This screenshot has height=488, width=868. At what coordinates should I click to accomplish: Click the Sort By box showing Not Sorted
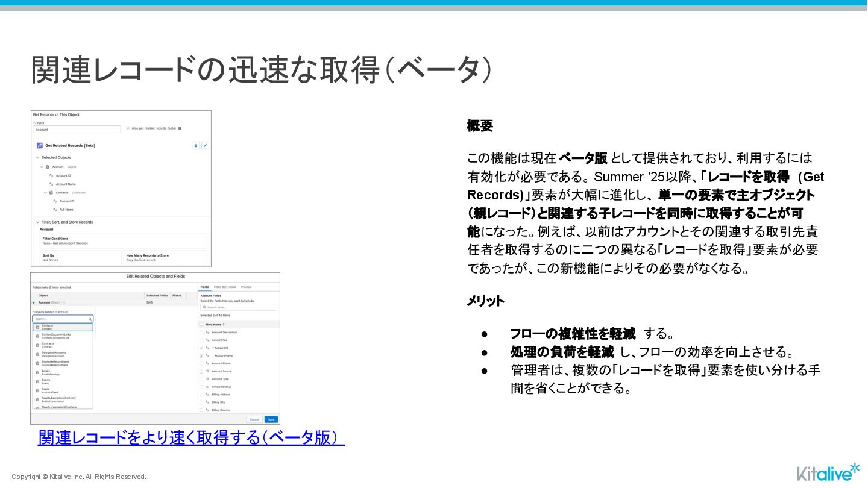[80, 258]
